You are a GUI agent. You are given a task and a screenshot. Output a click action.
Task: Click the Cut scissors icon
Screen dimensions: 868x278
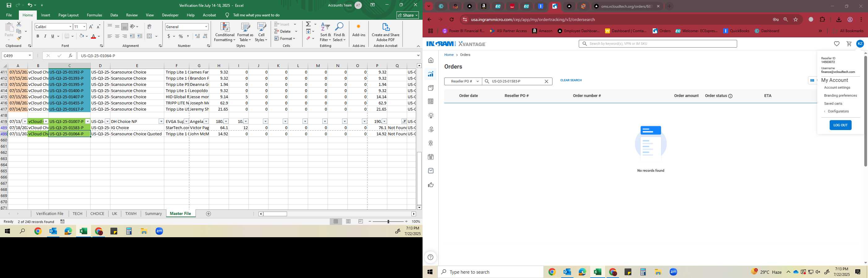coord(19,24)
